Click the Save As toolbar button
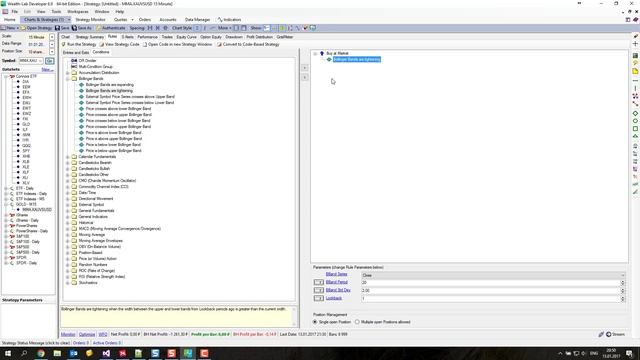The width and height of the screenshot is (640, 360). tap(82, 28)
